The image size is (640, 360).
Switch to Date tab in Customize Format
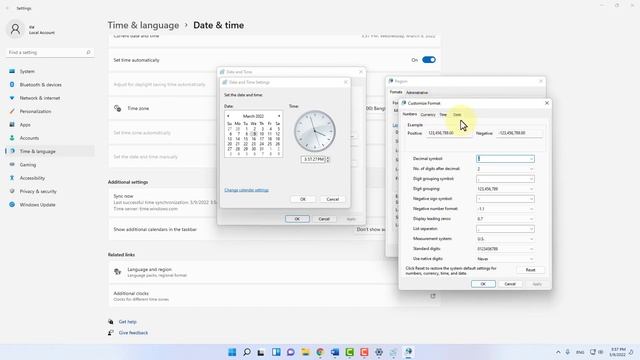pos(457,115)
